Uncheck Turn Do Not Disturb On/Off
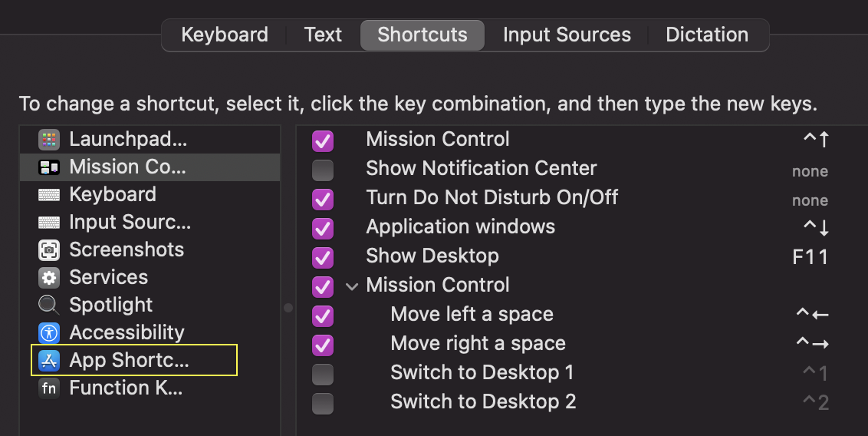This screenshot has height=436, width=868. (x=323, y=199)
